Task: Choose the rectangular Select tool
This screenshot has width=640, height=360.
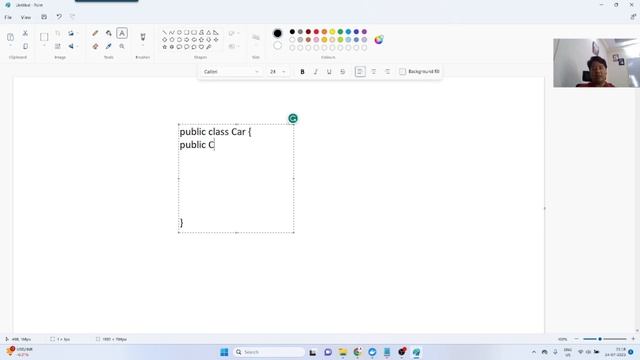Action: click(44, 37)
